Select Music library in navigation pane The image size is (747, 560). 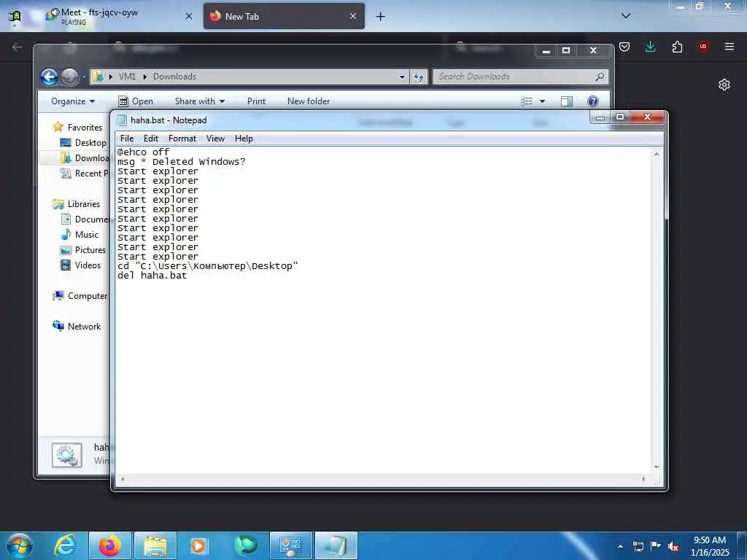tap(80, 235)
